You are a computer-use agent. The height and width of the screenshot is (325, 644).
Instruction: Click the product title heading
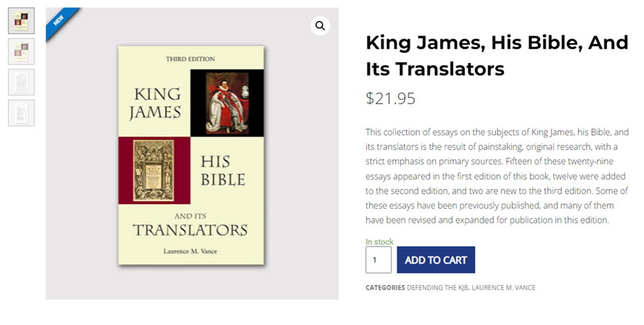[497, 56]
